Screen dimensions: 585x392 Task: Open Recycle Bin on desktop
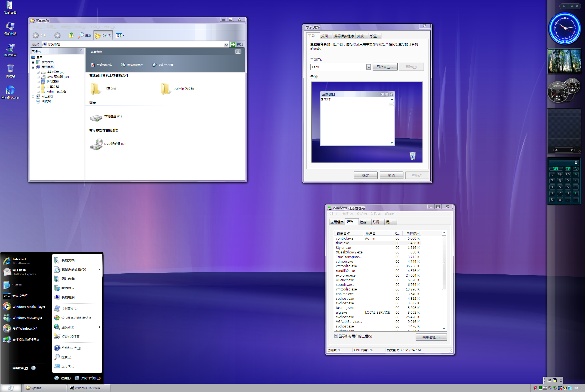click(10, 69)
